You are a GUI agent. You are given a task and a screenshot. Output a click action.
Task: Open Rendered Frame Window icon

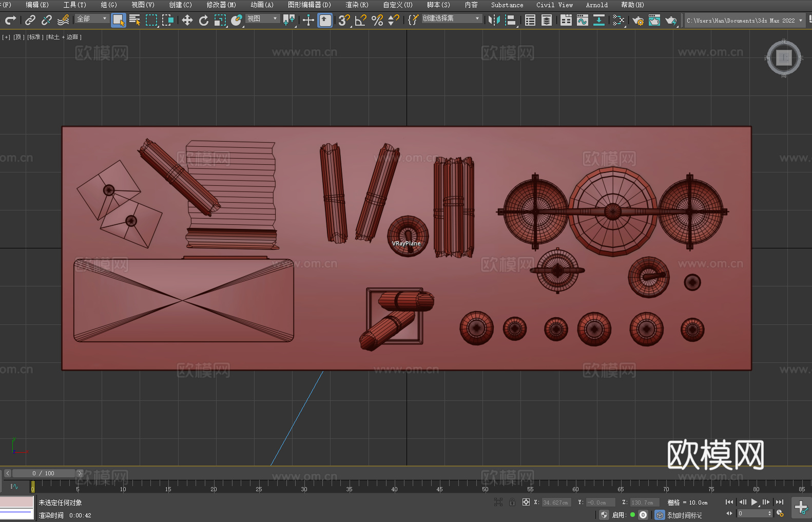click(654, 20)
